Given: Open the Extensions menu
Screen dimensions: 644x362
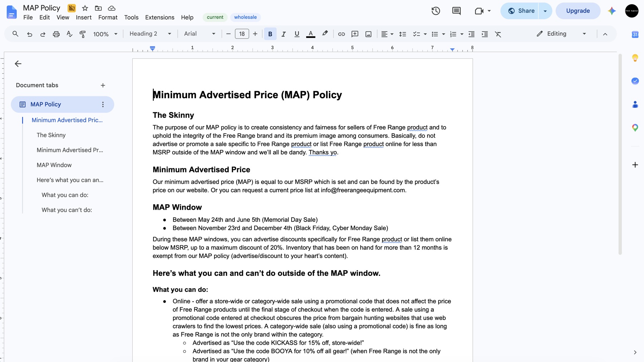Looking at the screenshot, I should (x=160, y=17).
